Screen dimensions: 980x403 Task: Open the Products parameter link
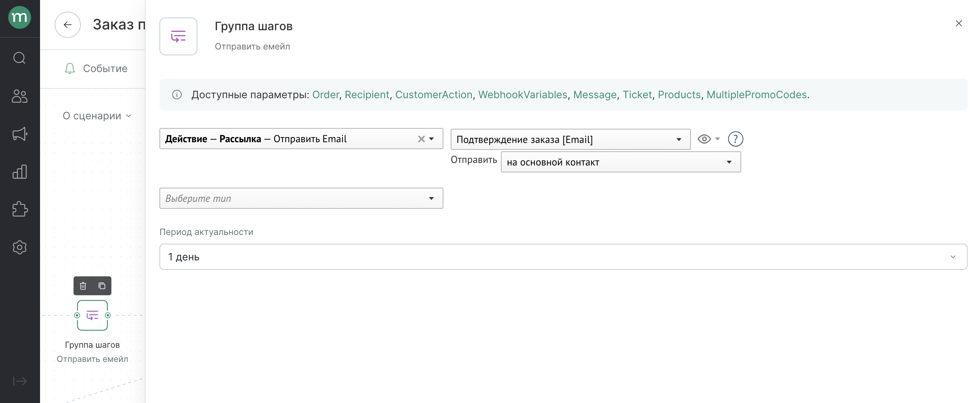tap(679, 95)
